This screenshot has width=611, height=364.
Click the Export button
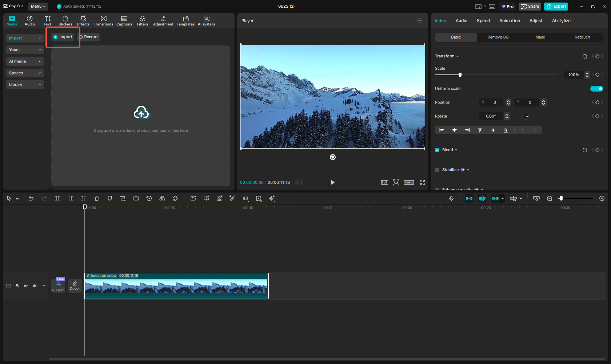coord(556,6)
